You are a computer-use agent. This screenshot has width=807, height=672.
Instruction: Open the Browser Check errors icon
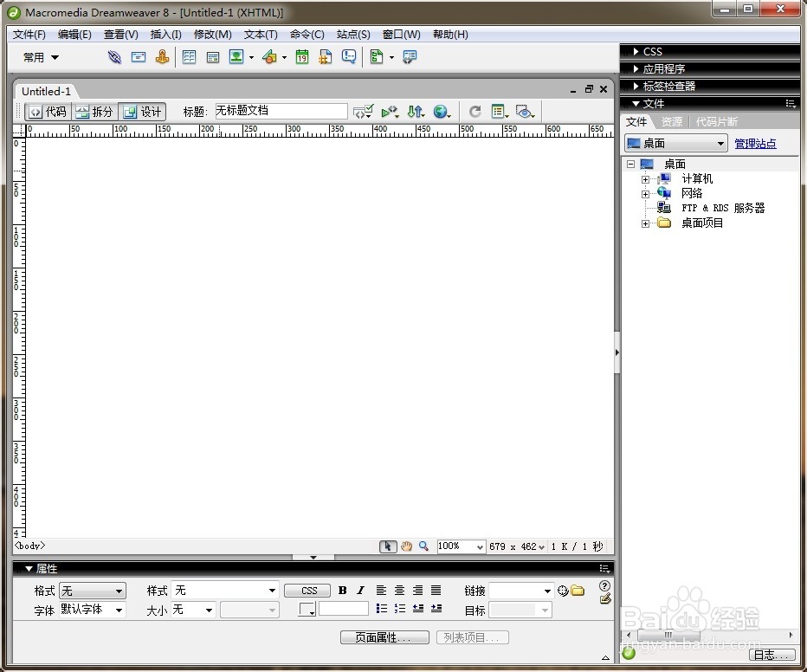390,112
